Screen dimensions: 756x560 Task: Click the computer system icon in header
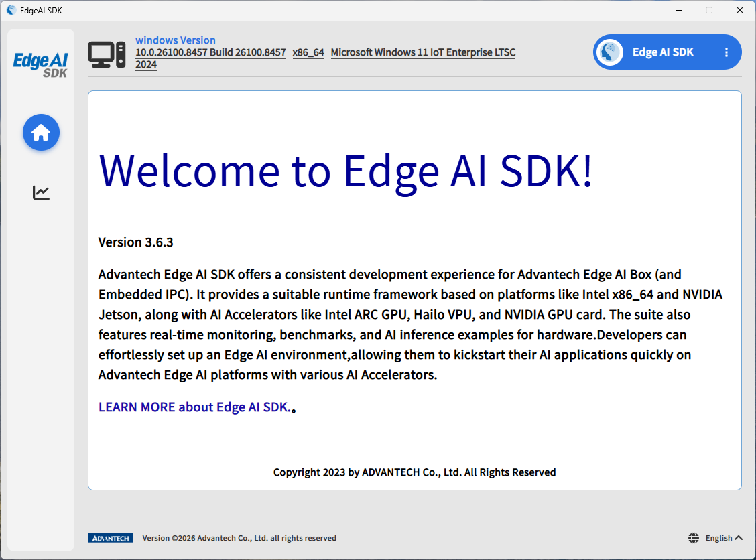click(x=107, y=54)
